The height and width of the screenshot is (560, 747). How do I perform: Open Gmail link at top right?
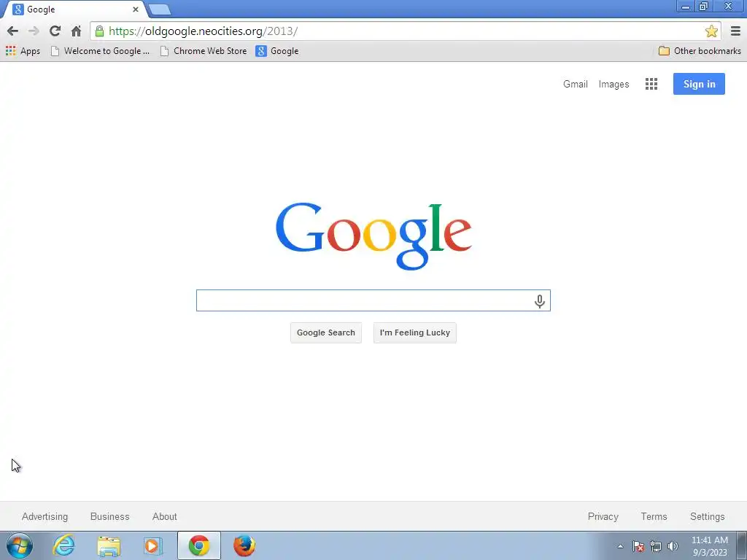[576, 85]
